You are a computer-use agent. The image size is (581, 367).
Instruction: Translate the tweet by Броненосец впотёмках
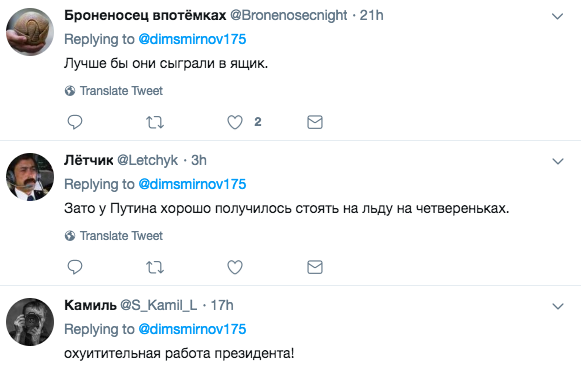[x=114, y=91]
